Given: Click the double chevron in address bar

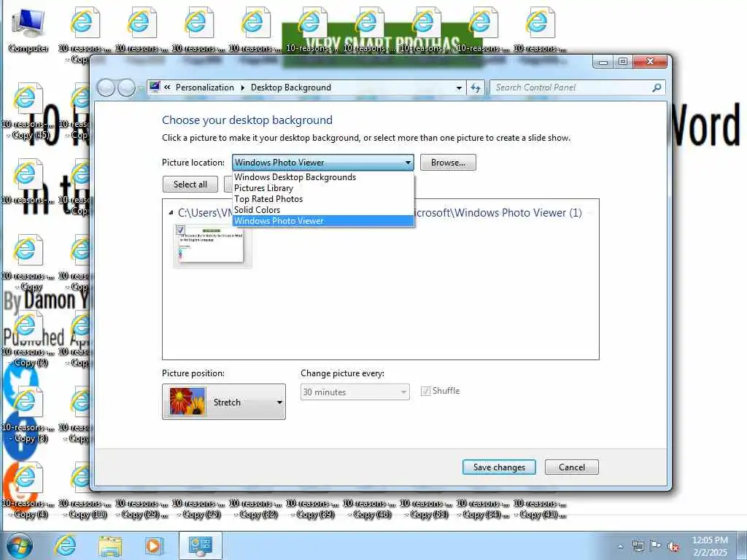Looking at the screenshot, I should pos(167,87).
